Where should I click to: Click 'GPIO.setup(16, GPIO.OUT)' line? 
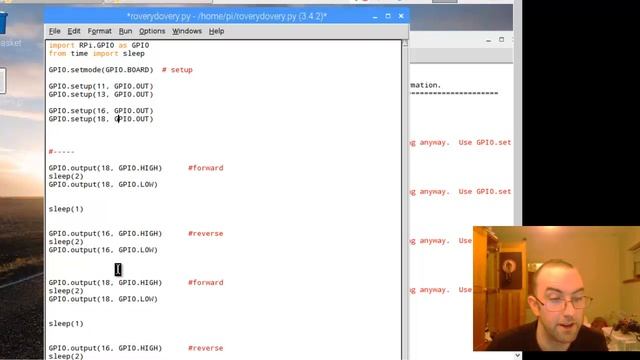101,111
